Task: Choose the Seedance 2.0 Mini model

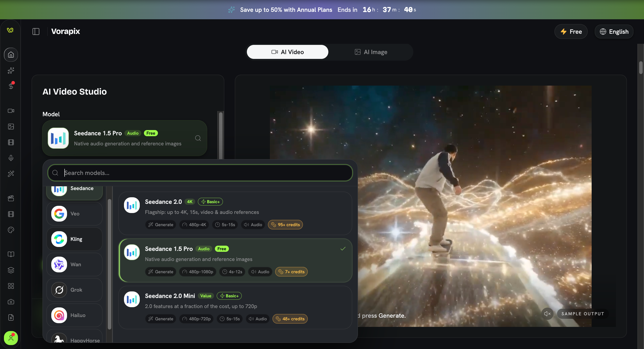Action: coord(235,308)
